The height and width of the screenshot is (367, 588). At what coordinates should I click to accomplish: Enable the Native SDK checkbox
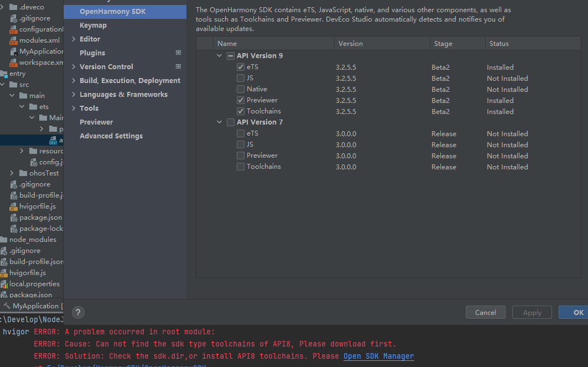coord(241,89)
